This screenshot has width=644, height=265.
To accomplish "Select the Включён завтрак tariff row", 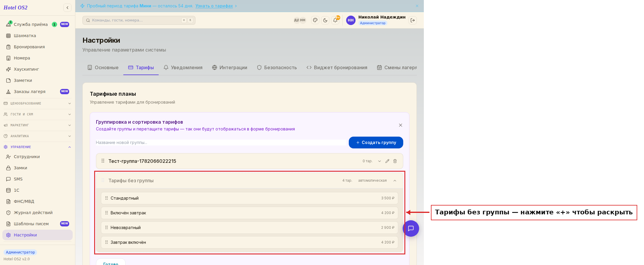I will point(250,213).
